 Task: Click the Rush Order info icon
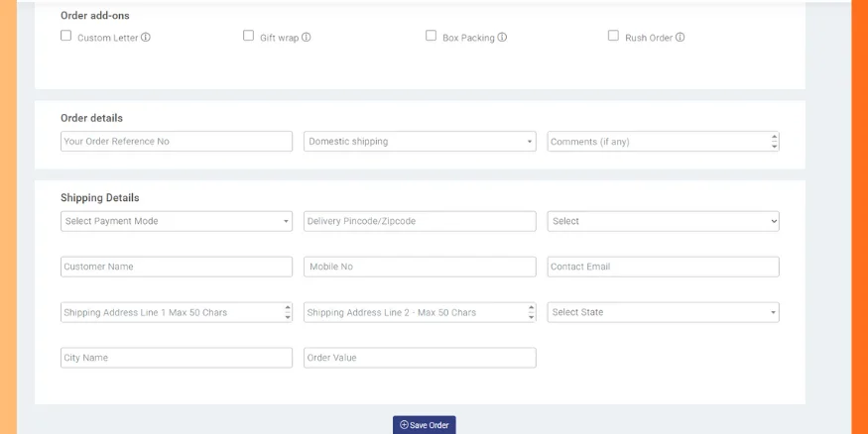pyautogui.click(x=680, y=38)
